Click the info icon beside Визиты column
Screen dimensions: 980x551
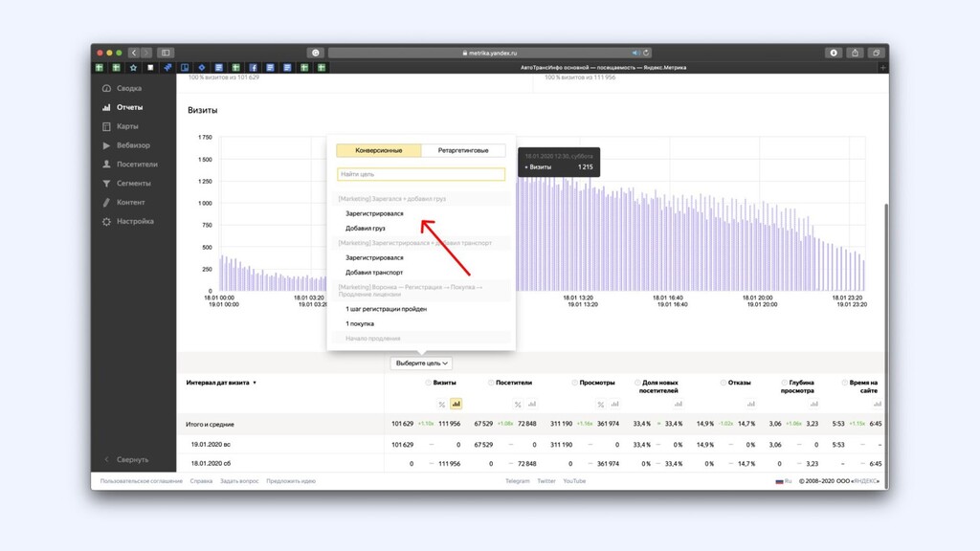pyautogui.click(x=428, y=383)
